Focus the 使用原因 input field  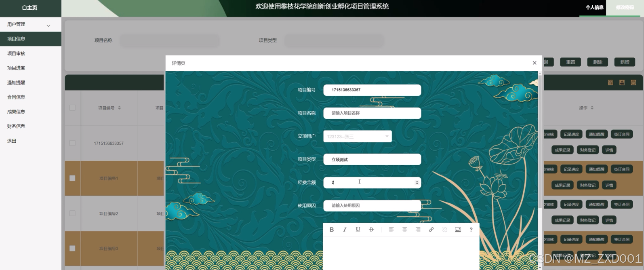tap(372, 205)
